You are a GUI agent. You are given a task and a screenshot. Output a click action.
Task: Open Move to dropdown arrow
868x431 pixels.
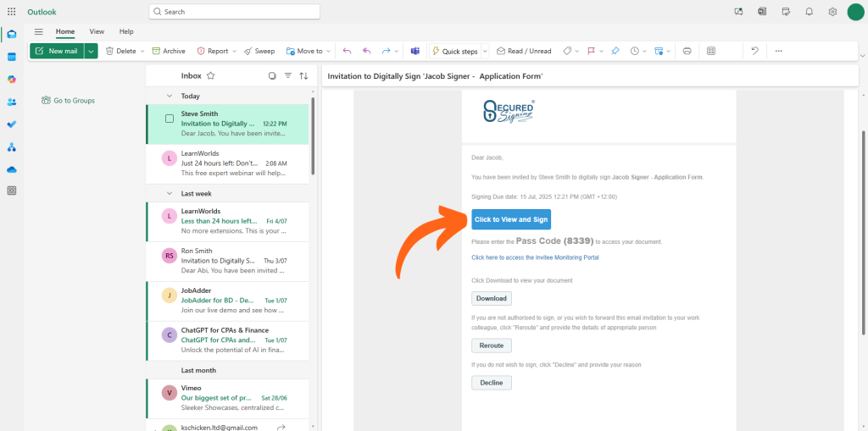328,51
